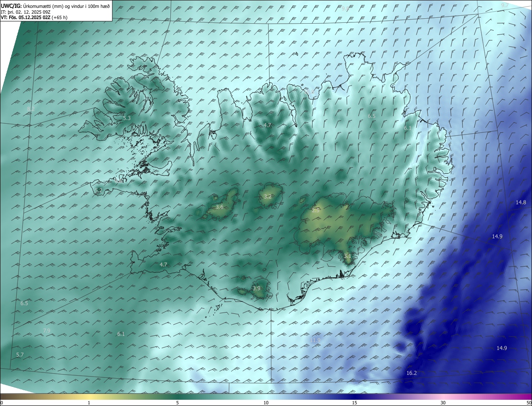This screenshot has width=532, height=406.
Task: Click the 9.7 value in the top right
Action: click(505, 5)
